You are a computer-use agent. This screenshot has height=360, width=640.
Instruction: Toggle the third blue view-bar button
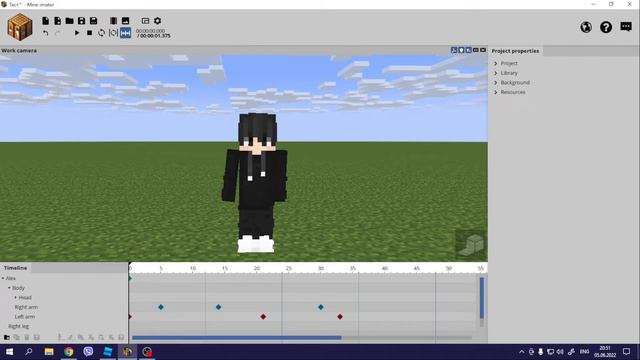tap(469, 50)
